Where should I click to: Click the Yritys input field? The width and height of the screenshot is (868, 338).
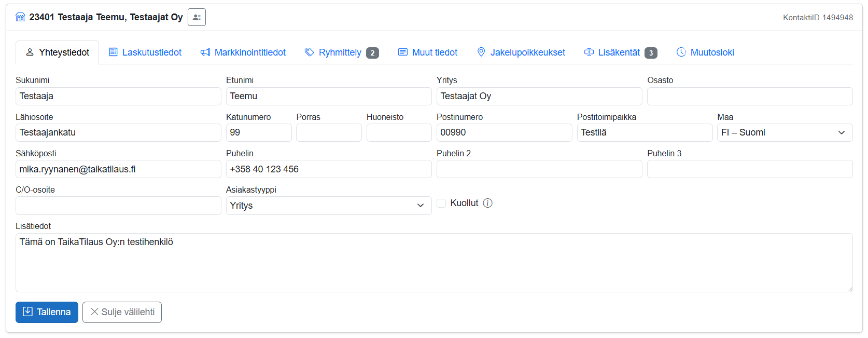pos(539,96)
